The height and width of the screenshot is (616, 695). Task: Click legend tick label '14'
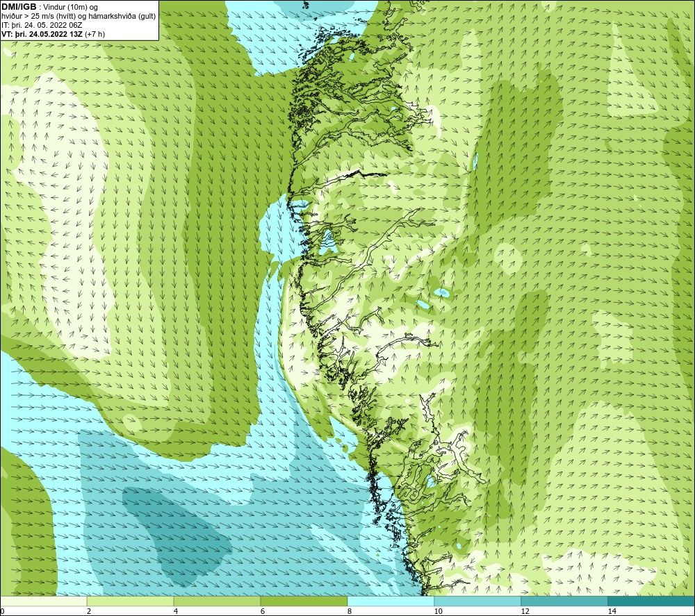[612, 612]
